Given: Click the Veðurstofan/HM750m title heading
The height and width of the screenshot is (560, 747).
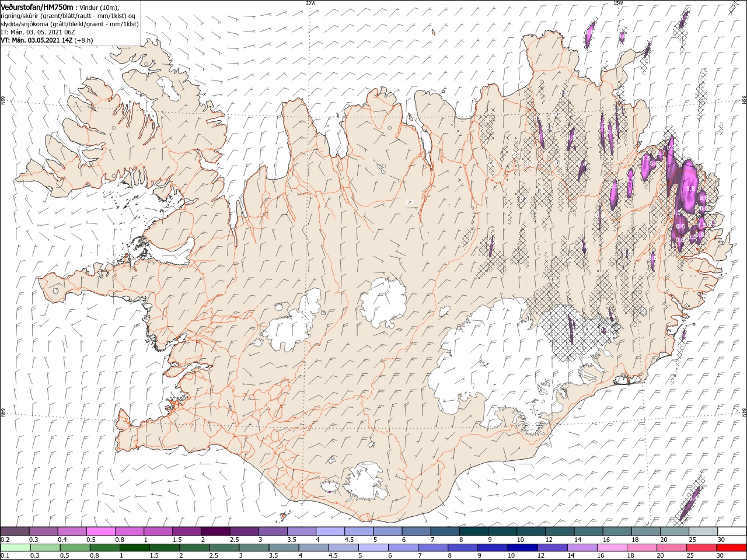Looking at the screenshot, I should [37, 6].
